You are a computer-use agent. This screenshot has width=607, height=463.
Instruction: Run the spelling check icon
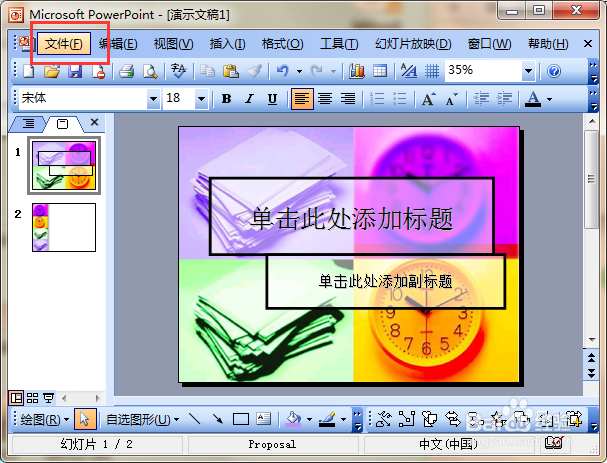178,71
